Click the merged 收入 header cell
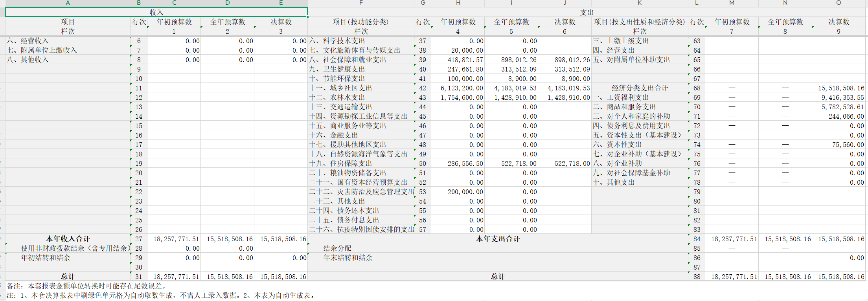Image resolution: width=868 pixels, height=301 pixels. [156, 12]
